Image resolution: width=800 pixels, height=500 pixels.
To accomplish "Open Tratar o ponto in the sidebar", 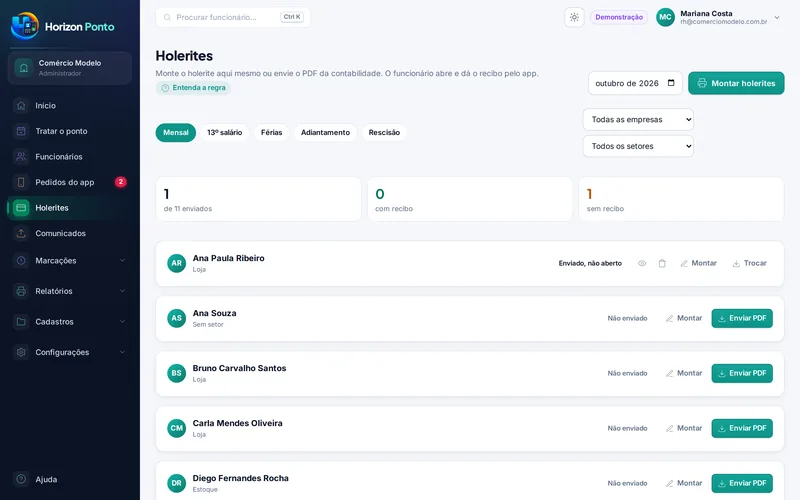I will point(70,131).
